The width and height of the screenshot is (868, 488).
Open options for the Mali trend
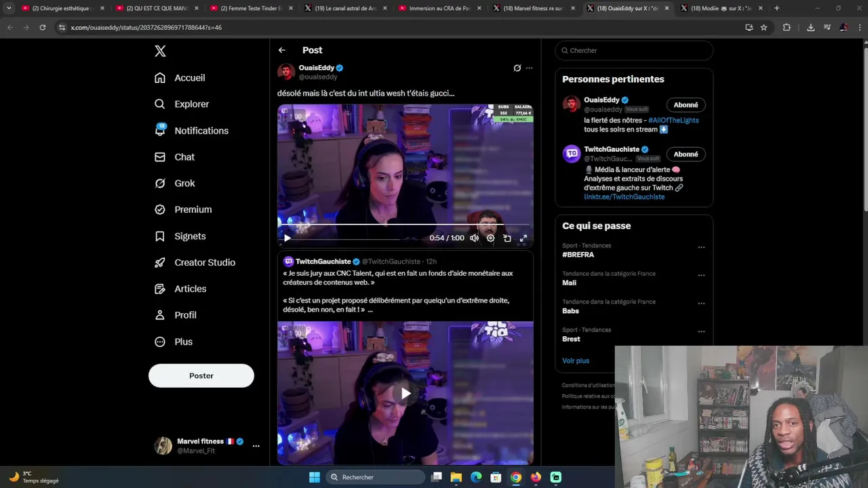pyautogui.click(x=701, y=275)
